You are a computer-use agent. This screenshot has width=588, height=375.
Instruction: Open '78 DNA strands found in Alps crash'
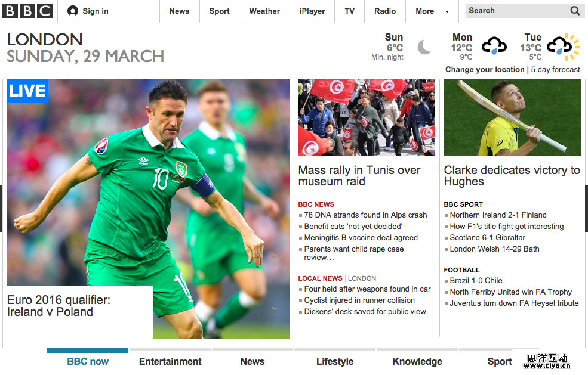click(x=365, y=215)
